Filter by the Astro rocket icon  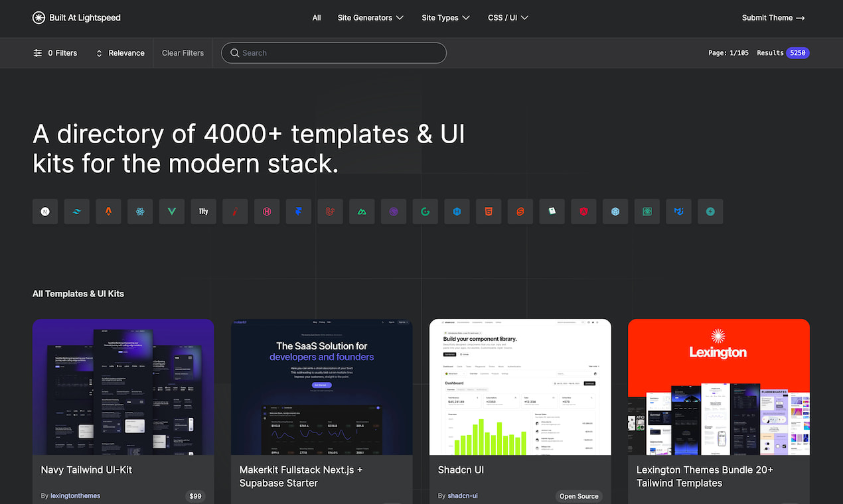click(x=108, y=212)
